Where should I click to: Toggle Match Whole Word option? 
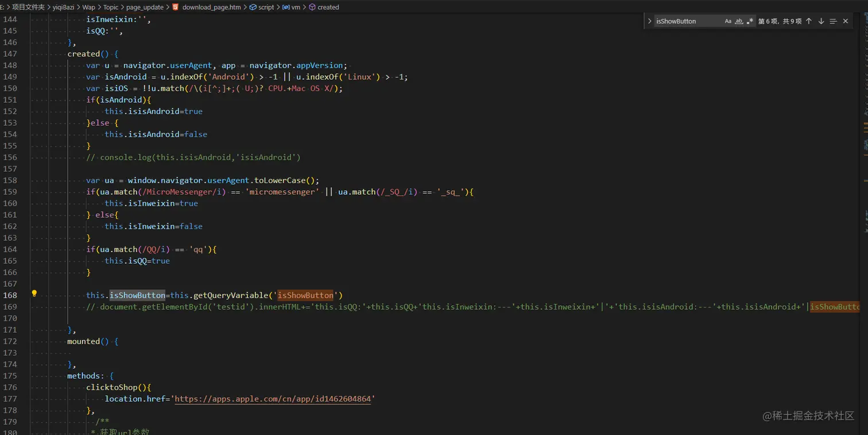[x=739, y=21]
